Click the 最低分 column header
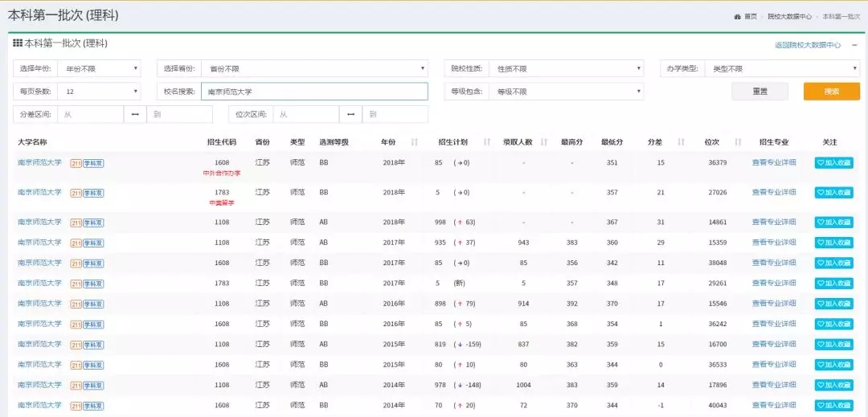 coord(612,143)
